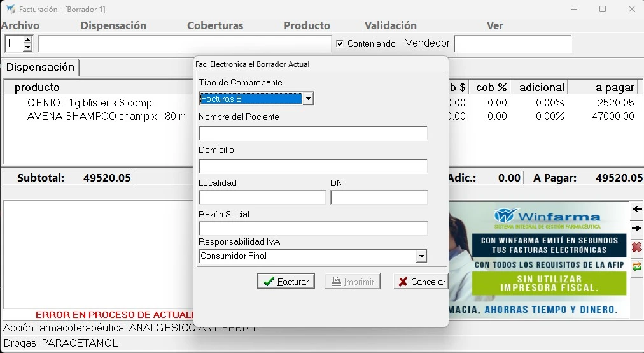Viewport: 644px width, 353px height.
Task: Expand the Responsabilidad IVA dropdown
Action: [x=421, y=256]
